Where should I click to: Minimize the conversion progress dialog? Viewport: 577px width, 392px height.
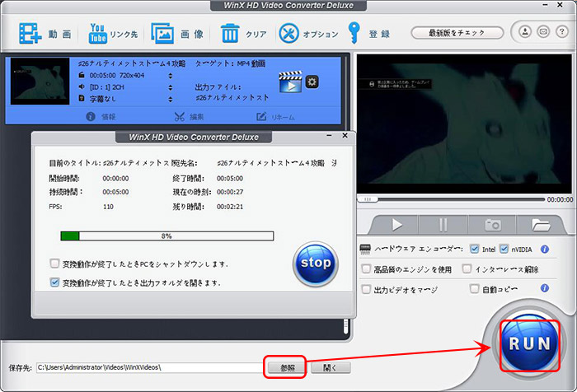[x=329, y=136]
